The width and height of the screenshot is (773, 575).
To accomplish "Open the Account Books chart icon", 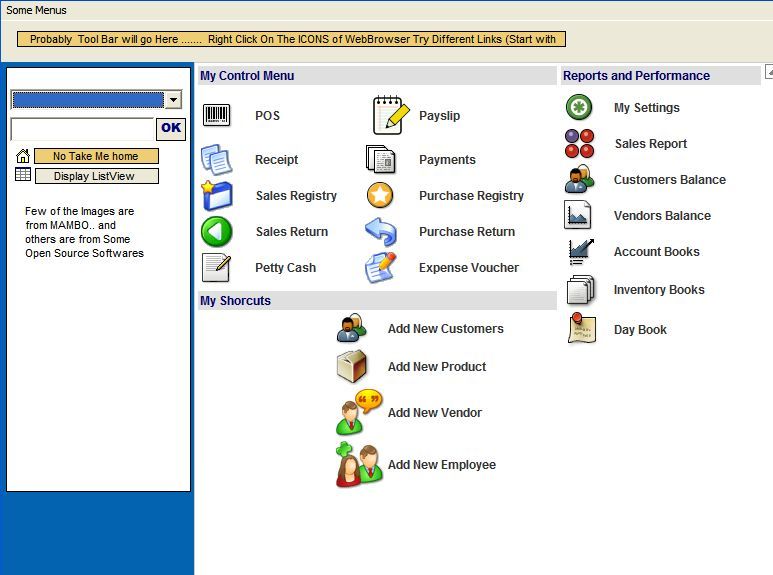I will [580, 252].
